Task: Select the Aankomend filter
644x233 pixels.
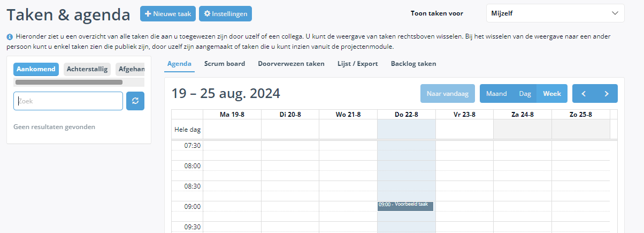Action: coord(36,69)
